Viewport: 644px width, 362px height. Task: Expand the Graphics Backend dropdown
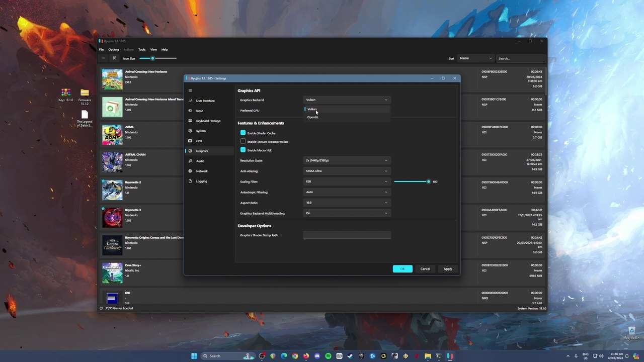[347, 100]
